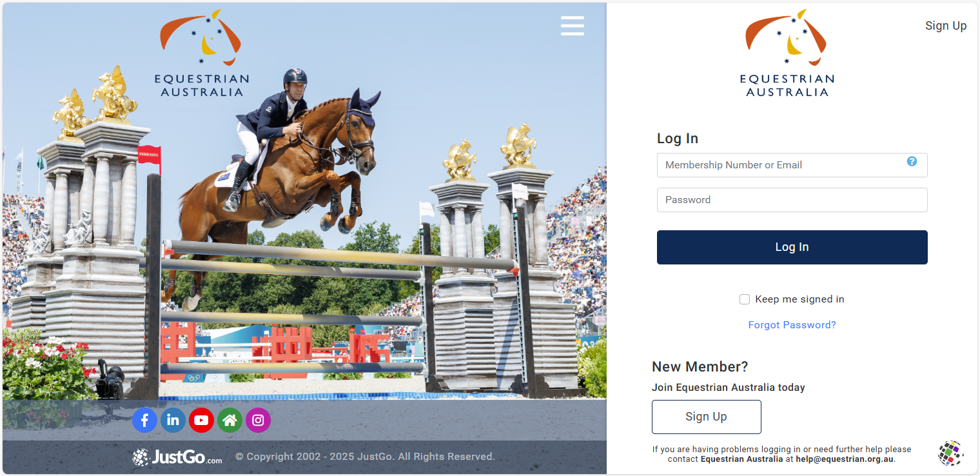Tick the Keep me signed in checkbox

745,299
